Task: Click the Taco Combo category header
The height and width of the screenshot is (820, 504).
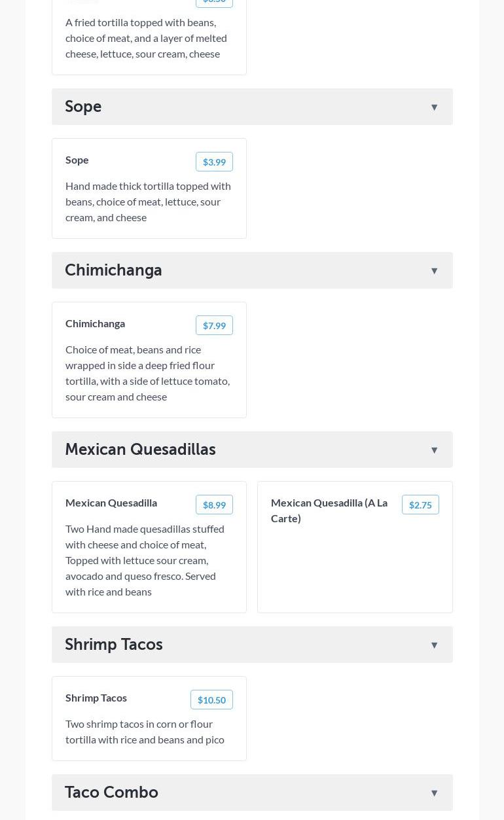Action: (111, 793)
